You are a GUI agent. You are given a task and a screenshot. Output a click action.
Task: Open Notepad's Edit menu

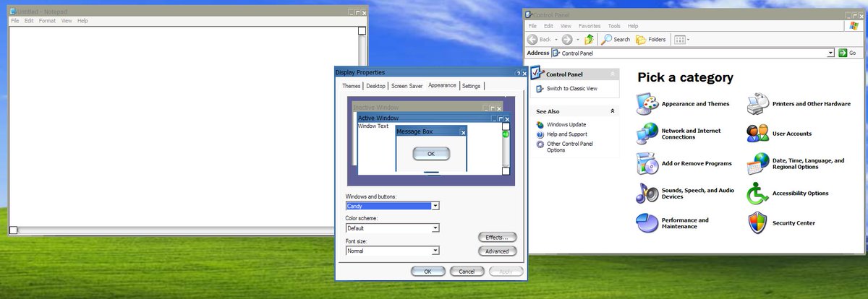(29, 21)
